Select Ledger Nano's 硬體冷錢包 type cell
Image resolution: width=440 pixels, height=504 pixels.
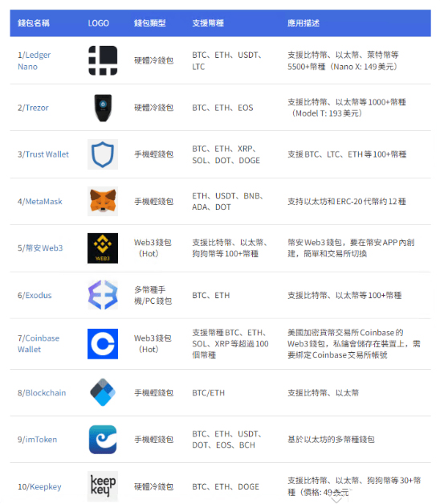(x=153, y=60)
